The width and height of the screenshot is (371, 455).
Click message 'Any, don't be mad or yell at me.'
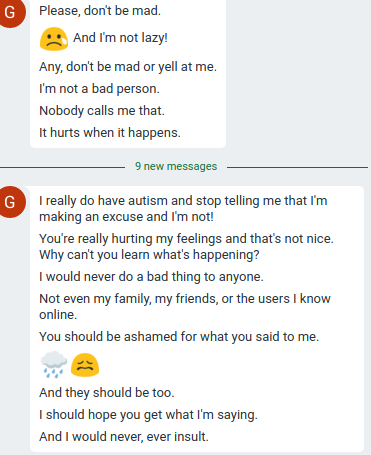point(128,67)
